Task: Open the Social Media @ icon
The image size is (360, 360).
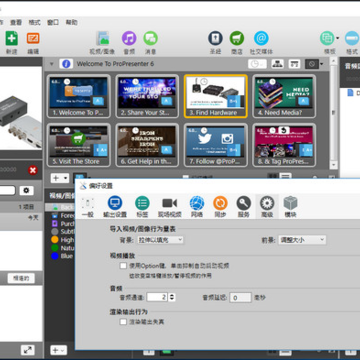Action: [261, 38]
